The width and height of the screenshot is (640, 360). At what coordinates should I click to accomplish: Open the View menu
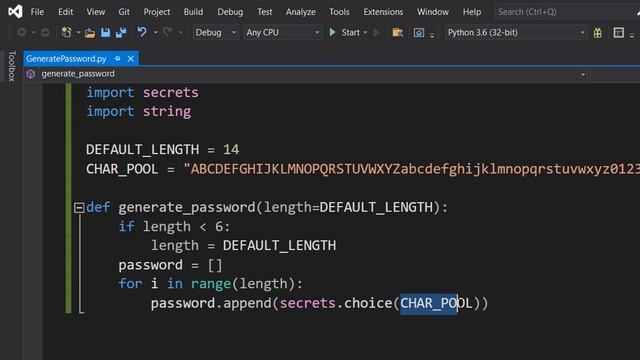pos(96,12)
